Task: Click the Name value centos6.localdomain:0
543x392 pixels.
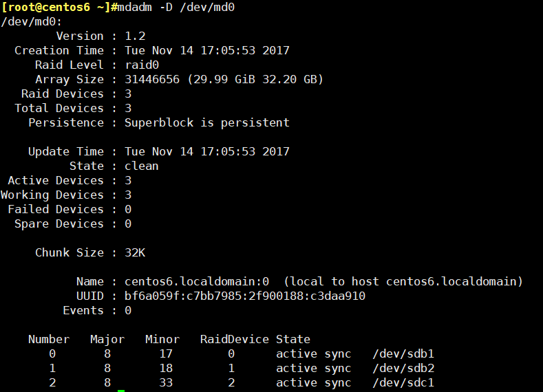Action: (197, 282)
